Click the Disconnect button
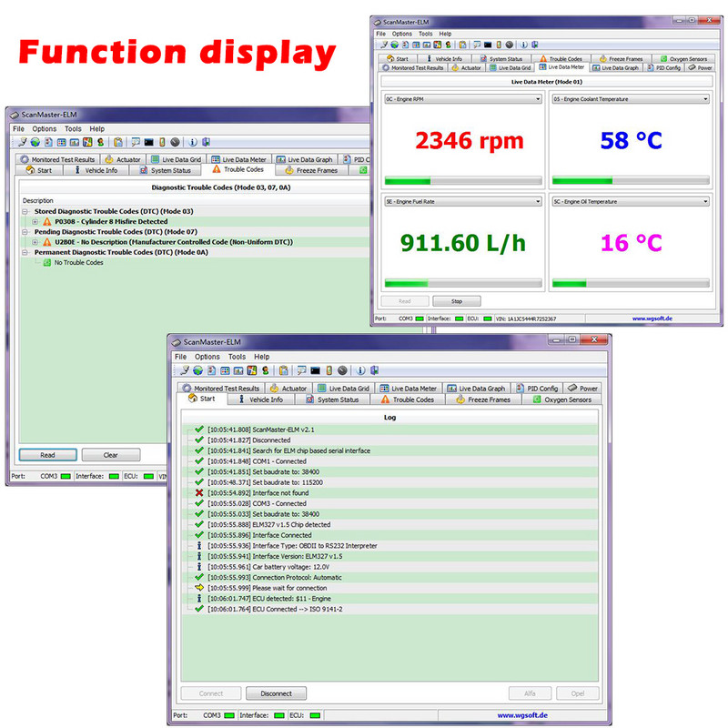The image size is (728, 728). click(x=276, y=693)
